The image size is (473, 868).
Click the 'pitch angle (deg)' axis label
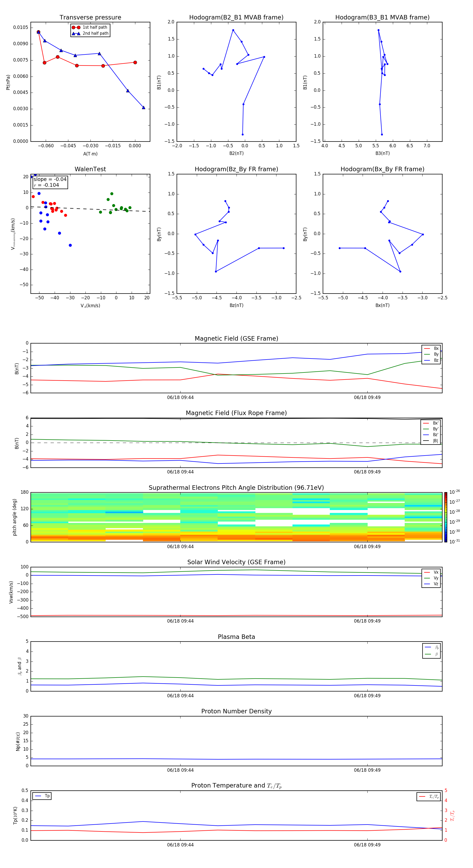(14, 517)
